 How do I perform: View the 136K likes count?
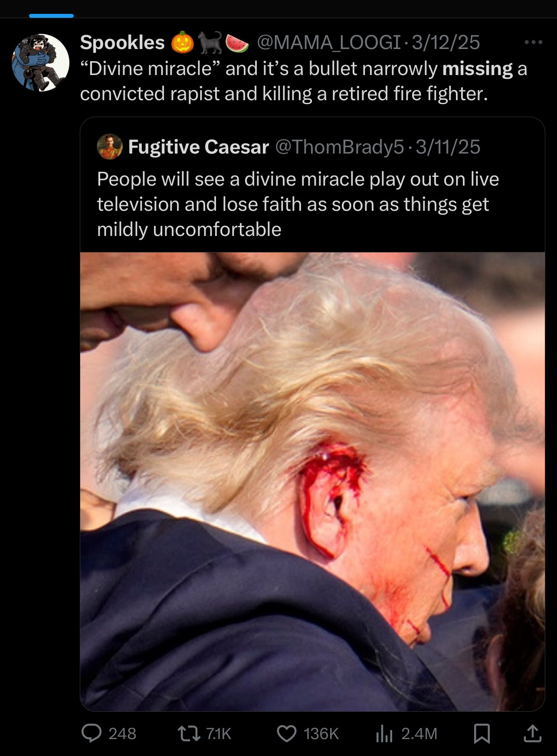point(321,733)
